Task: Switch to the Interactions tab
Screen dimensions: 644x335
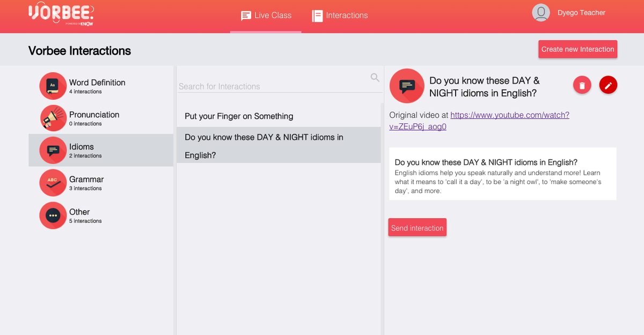Action: point(340,16)
